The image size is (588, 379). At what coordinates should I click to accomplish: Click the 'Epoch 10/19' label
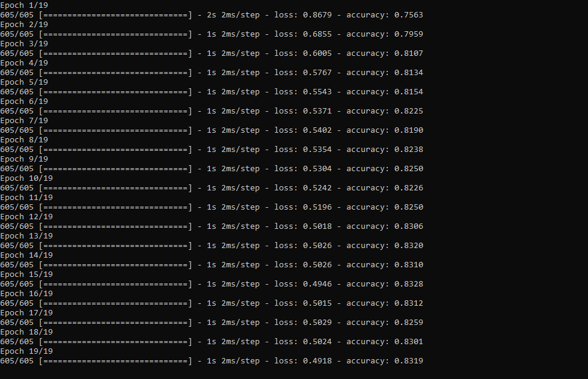26,178
